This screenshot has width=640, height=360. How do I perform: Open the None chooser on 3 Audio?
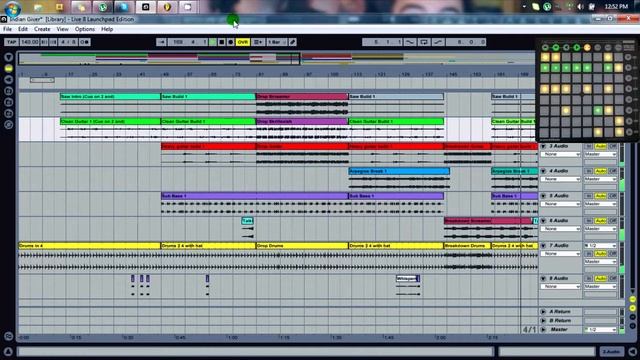560,154
